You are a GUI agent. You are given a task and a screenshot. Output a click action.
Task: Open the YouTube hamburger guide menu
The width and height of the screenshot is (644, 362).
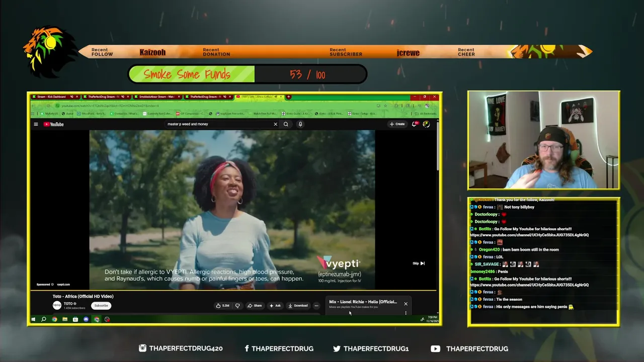pyautogui.click(x=36, y=124)
